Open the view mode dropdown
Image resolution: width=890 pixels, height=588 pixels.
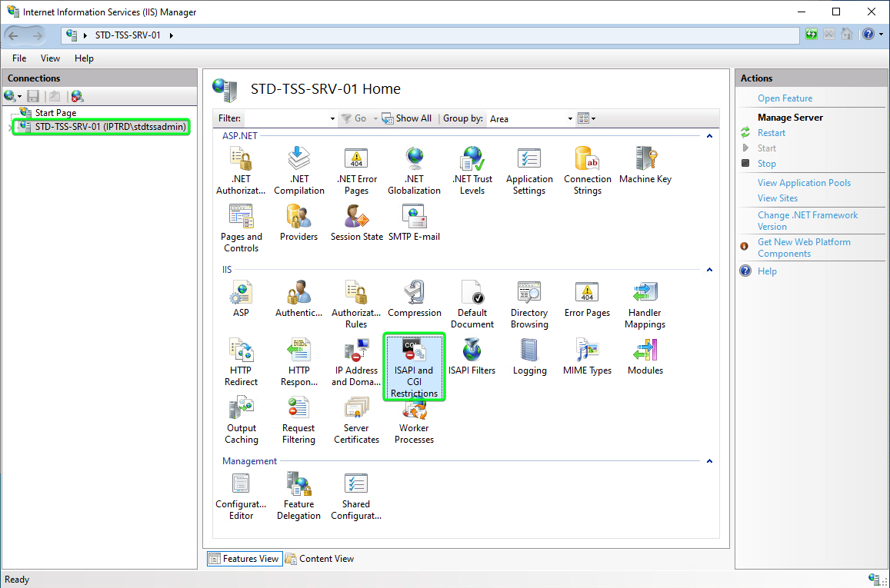click(593, 118)
